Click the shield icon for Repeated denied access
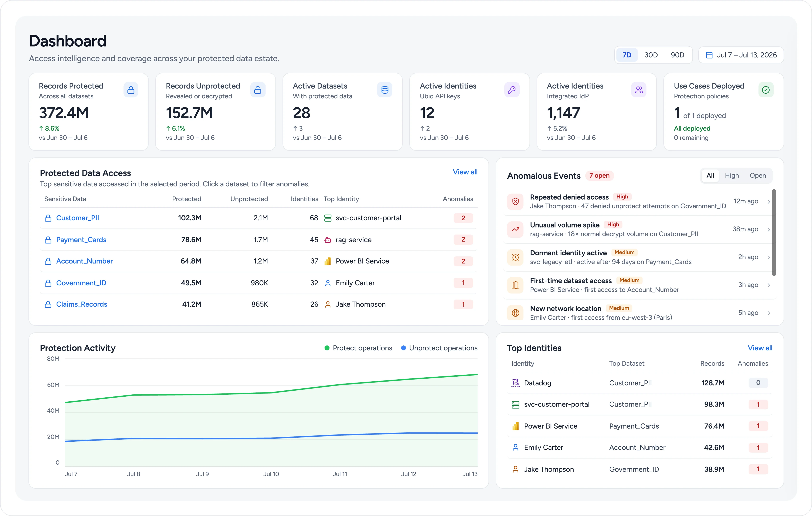The height and width of the screenshot is (516, 812). coord(515,202)
